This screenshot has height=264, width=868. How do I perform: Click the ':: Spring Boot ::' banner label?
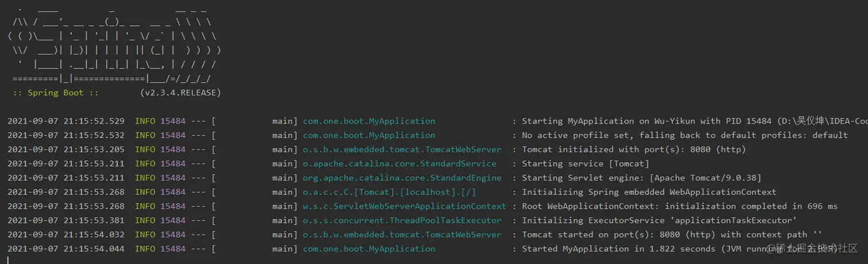coord(56,93)
